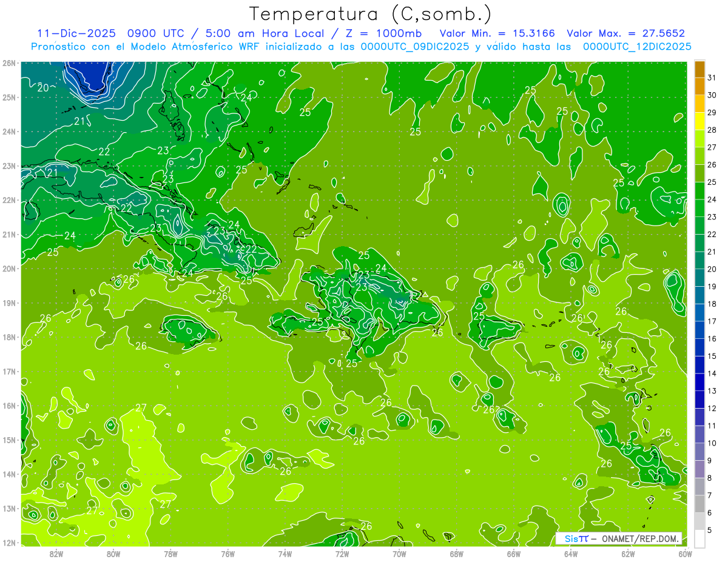Click the color bar label "8"
Screen dimensions: 728x562
point(710,478)
